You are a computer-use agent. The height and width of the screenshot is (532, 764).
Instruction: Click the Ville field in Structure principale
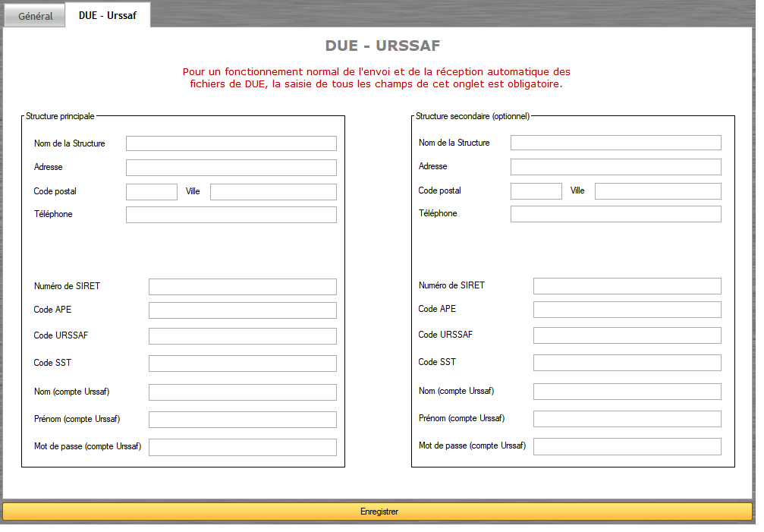273,191
